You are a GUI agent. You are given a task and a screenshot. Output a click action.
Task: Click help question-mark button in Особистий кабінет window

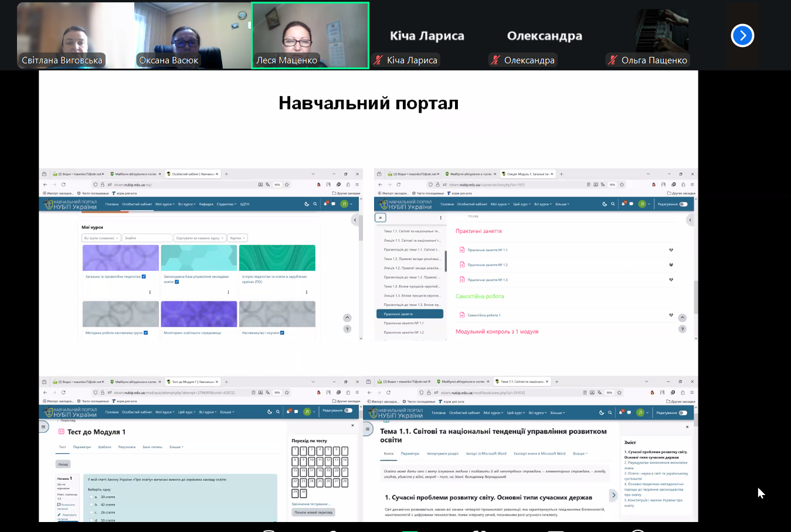pyautogui.click(x=347, y=329)
